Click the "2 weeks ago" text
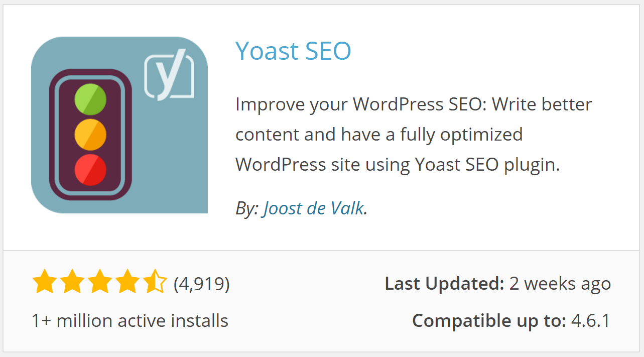The width and height of the screenshot is (644, 357). pos(560,284)
